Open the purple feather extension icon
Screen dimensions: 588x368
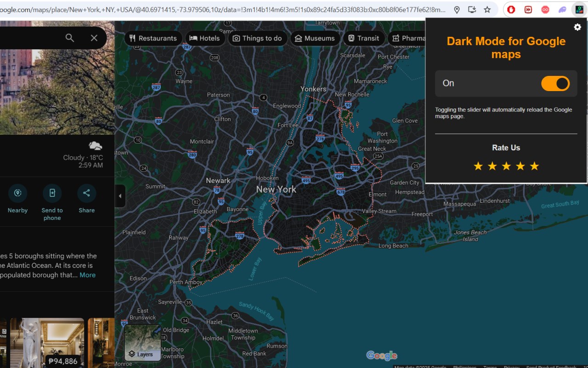pos(562,10)
